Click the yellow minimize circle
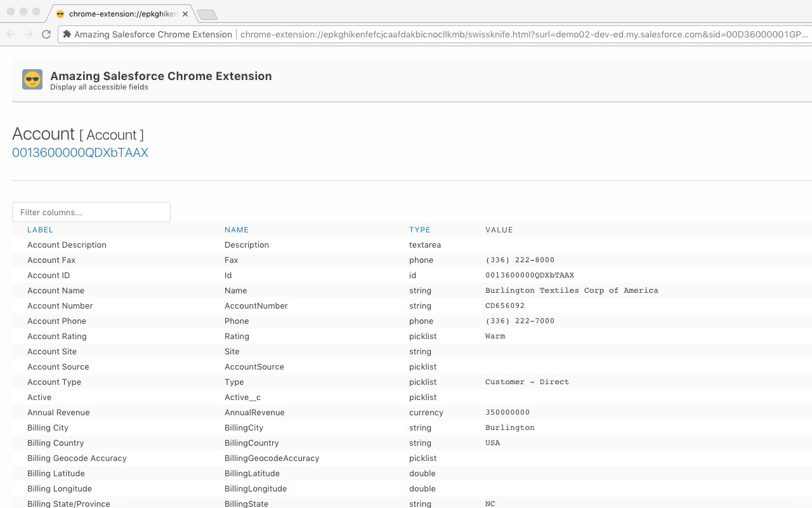The width and height of the screenshot is (812, 508). (23, 11)
